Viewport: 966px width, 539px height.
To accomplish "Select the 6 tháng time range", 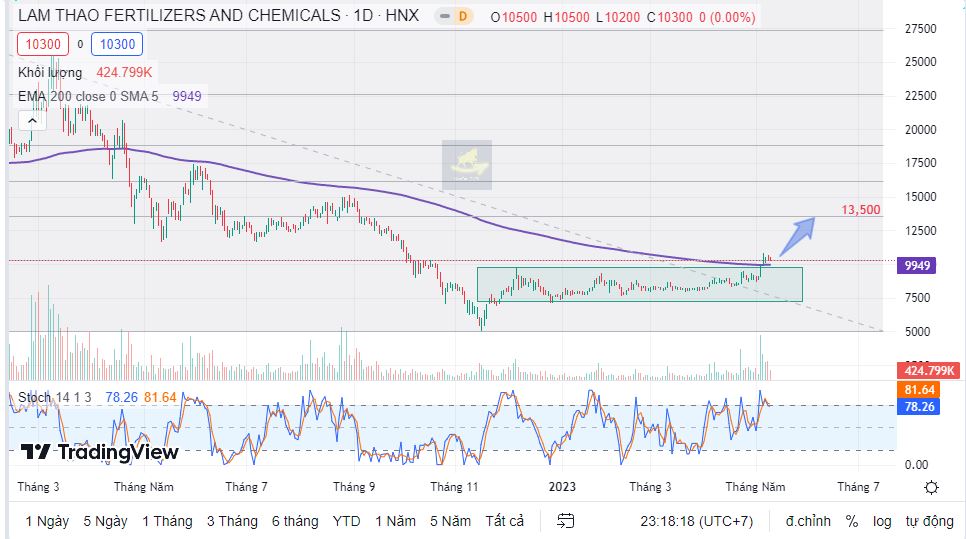I will pos(295,521).
